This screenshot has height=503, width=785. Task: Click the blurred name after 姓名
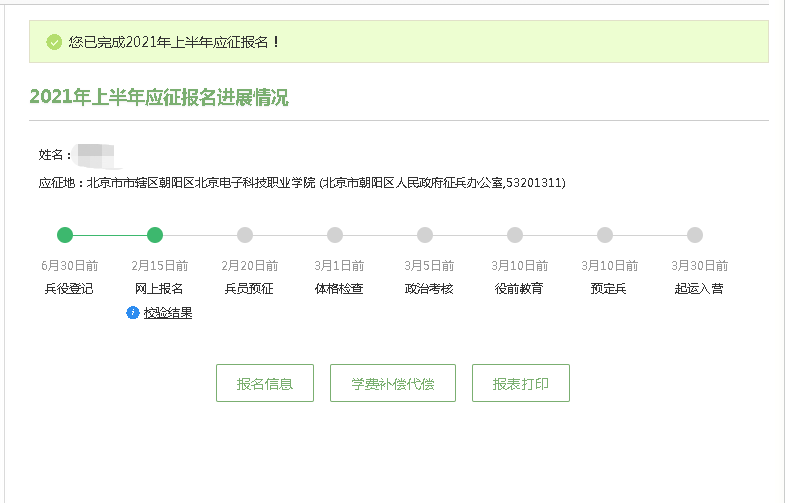pyautogui.click(x=96, y=155)
